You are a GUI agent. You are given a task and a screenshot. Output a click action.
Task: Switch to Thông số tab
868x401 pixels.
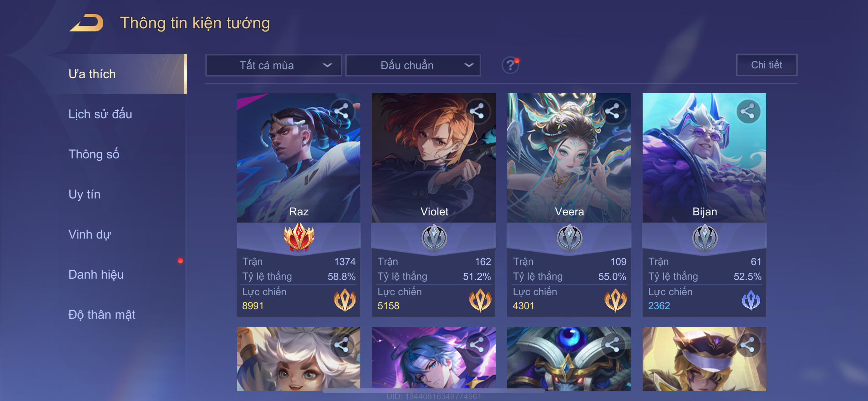(94, 154)
